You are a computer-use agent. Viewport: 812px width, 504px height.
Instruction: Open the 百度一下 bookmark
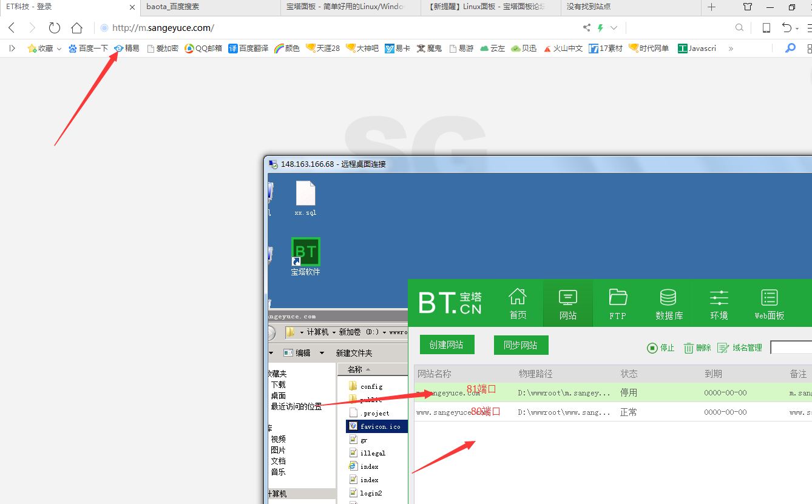88,49
